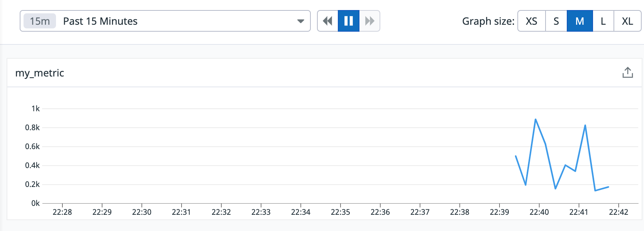
Task: Open the my_metric export share icon
Action: pyautogui.click(x=628, y=73)
